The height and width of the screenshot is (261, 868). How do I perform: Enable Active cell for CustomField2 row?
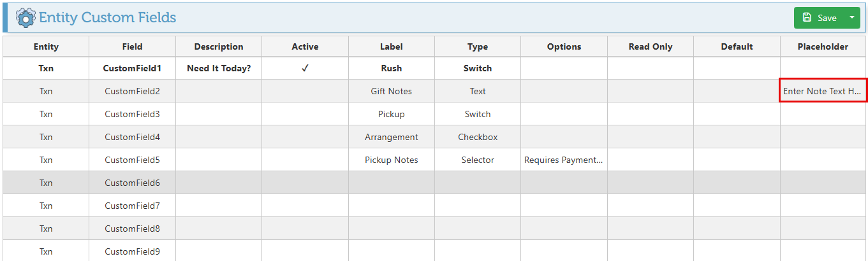point(305,91)
